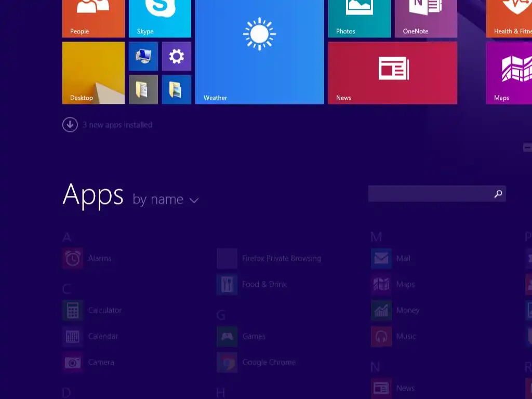The width and height of the screenshot is (532, 399).
Task: Open the Health & Fitness tile
Action: pos(509,19)
